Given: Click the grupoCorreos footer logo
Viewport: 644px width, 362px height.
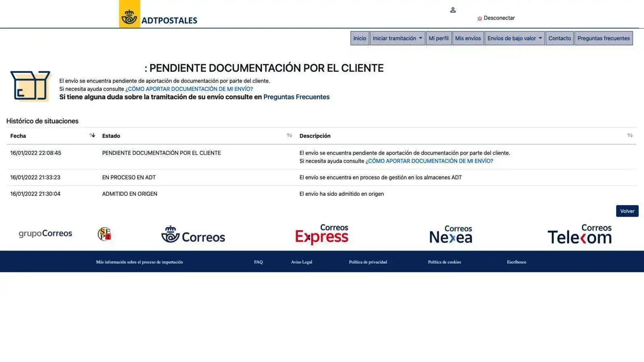Looking at the screenshot, I should point(45,234).
